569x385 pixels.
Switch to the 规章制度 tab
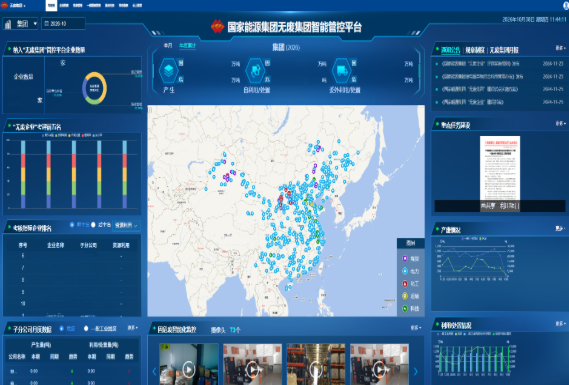[475, 50]
